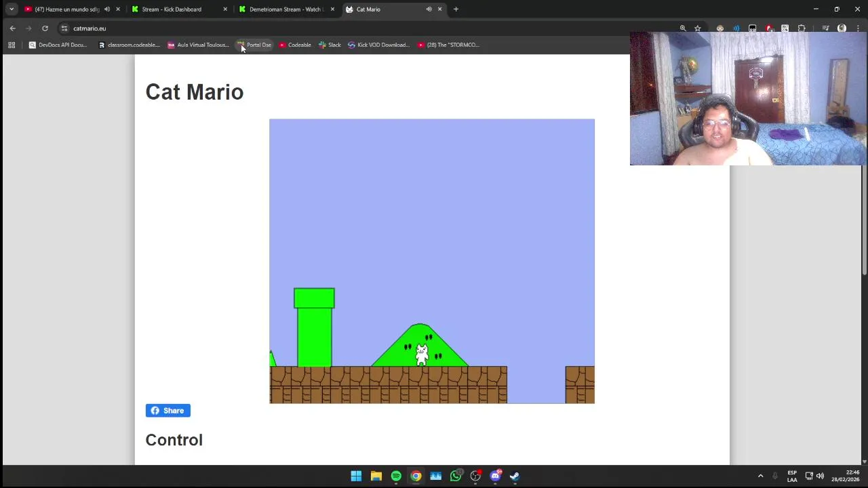
Task: Open OBS Studio from the taskbar
Action: (x=475, y=476)
